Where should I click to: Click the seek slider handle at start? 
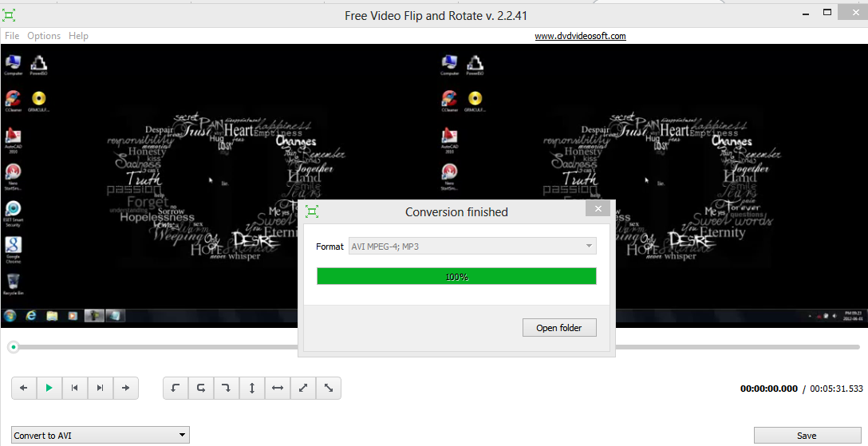14,347
